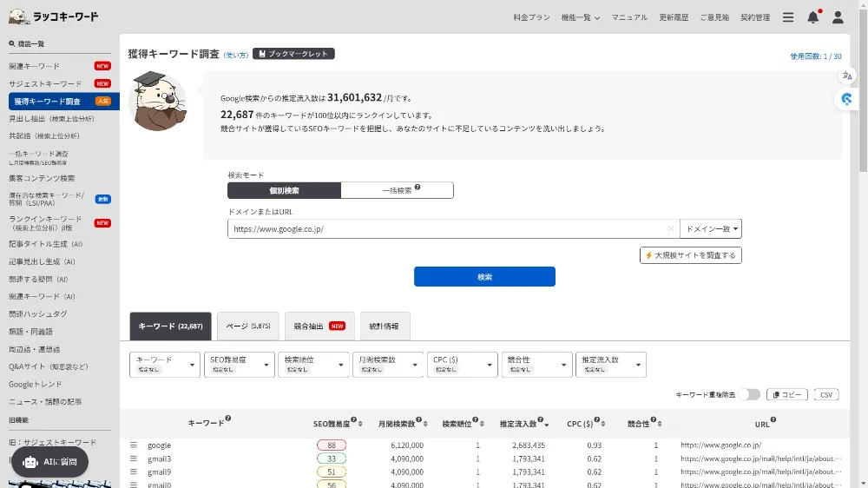Viewport: 868px width, 488px height.
Task: Open the hamburger menu icon
Action: coord(788,17)
